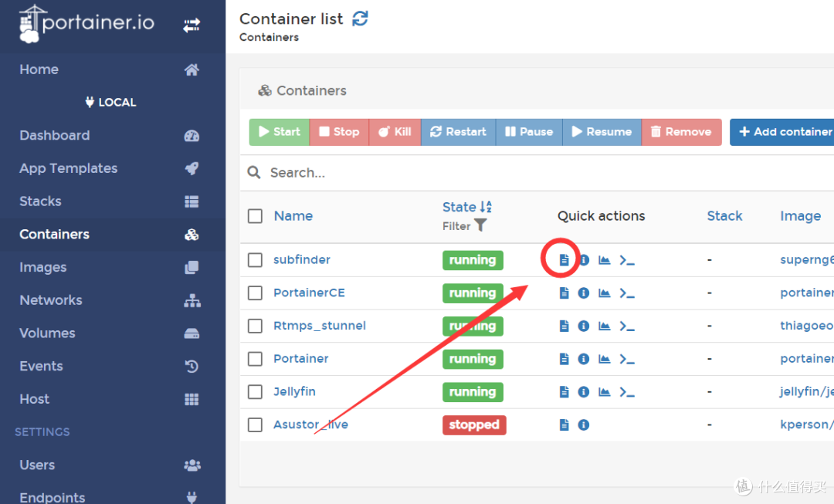Open inspect info icon for PortainerCE
The width and height of the screenshot is (834, 504).
[x=584, y=293]
